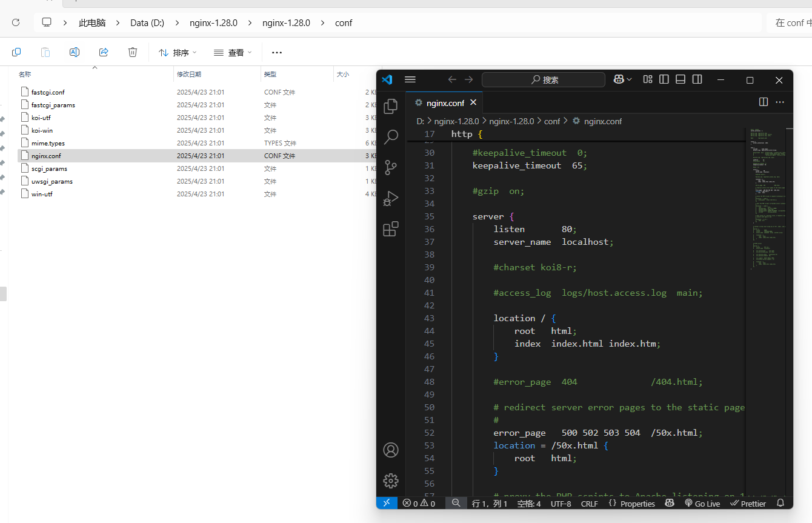Select the mime.types file
This screenshot has width=812, height=523.
[48, 143]
